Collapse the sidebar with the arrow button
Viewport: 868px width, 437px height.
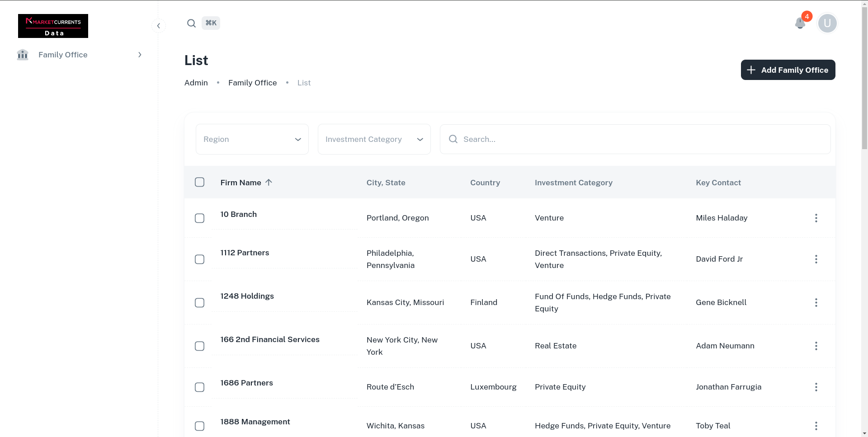(x=158, y=26)
